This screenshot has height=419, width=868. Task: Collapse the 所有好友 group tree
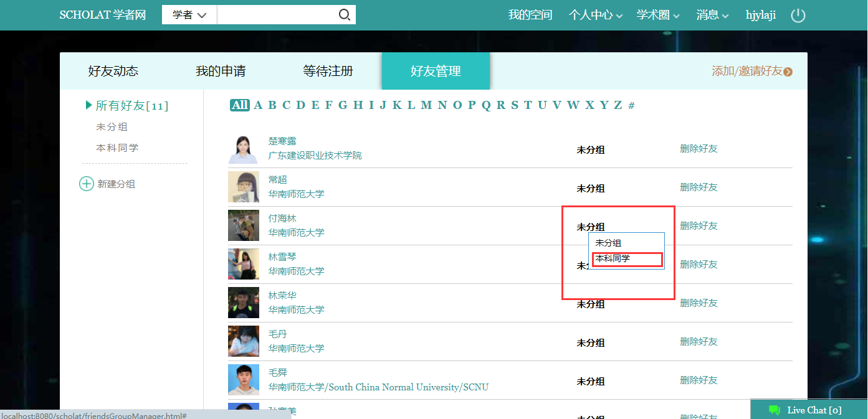coord(89,105)
